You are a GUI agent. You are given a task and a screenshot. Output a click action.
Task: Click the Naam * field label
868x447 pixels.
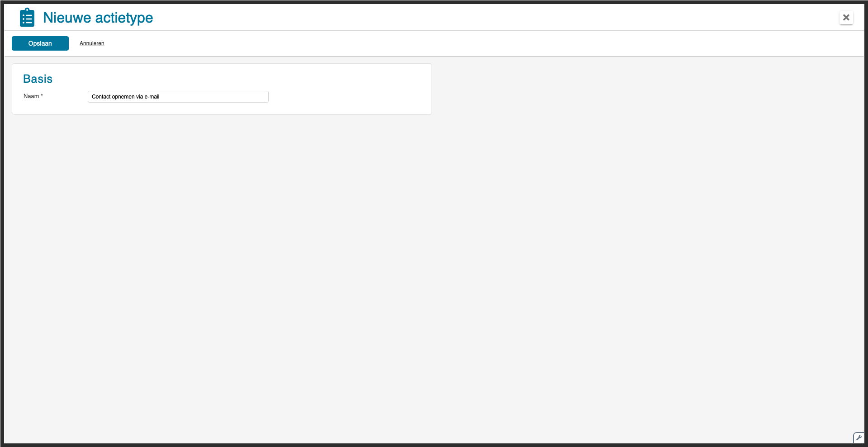tap(33, 96)
